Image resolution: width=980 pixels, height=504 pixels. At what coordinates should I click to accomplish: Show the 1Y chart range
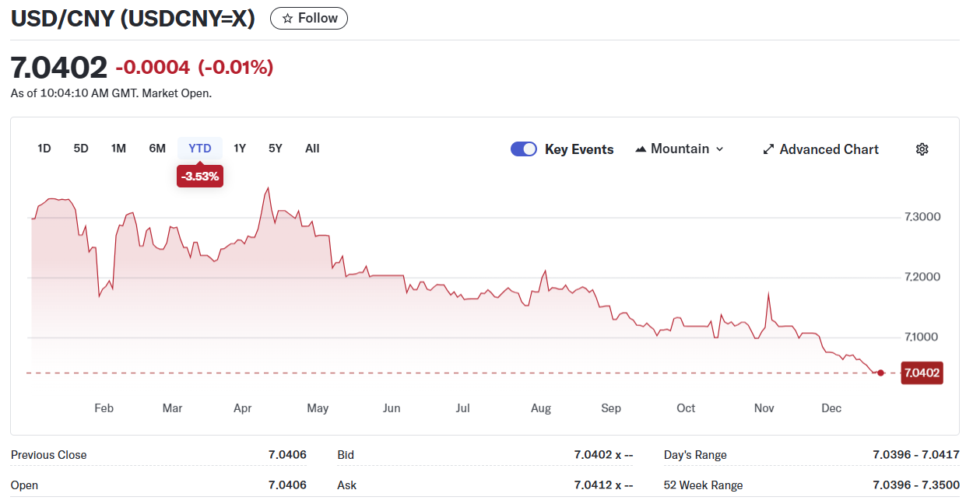point(240,149)
